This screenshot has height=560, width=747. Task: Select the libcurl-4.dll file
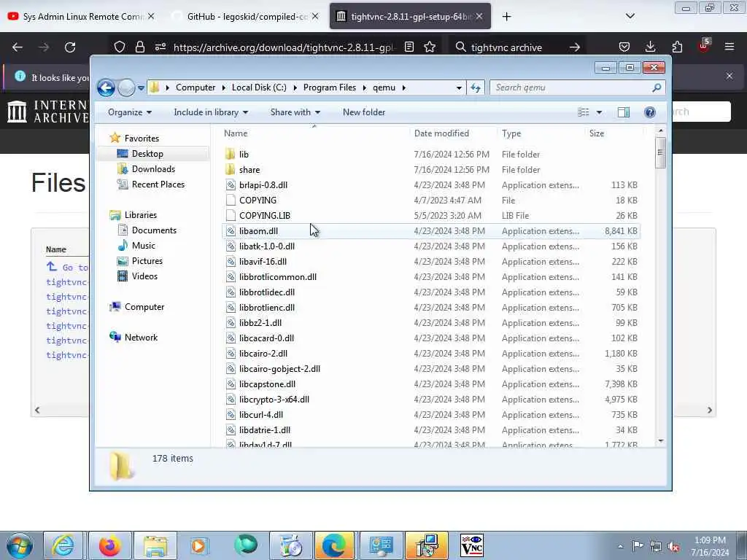261,415
